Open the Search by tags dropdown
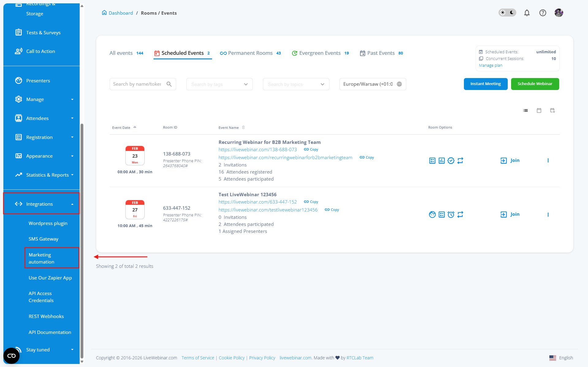588x367 pixels. coord(219,84)
